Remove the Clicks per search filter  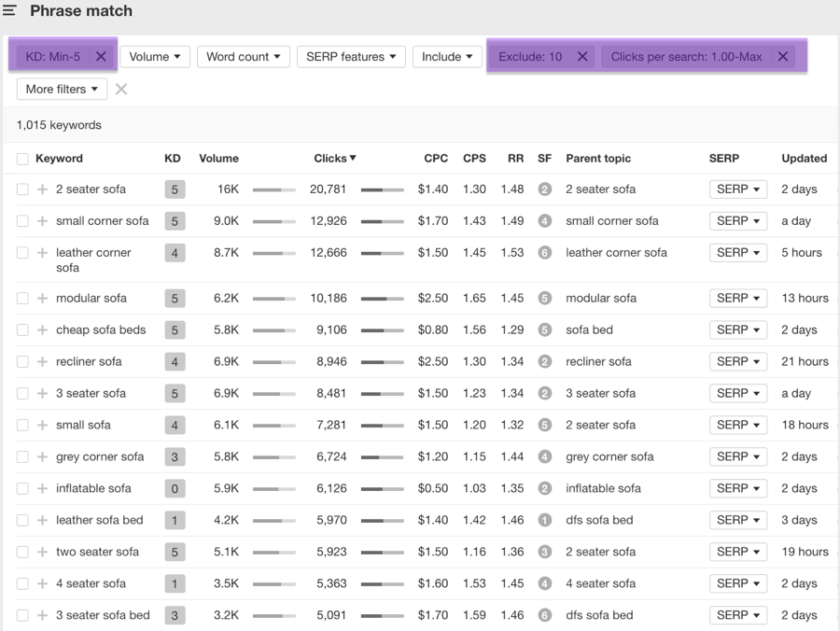783,57
